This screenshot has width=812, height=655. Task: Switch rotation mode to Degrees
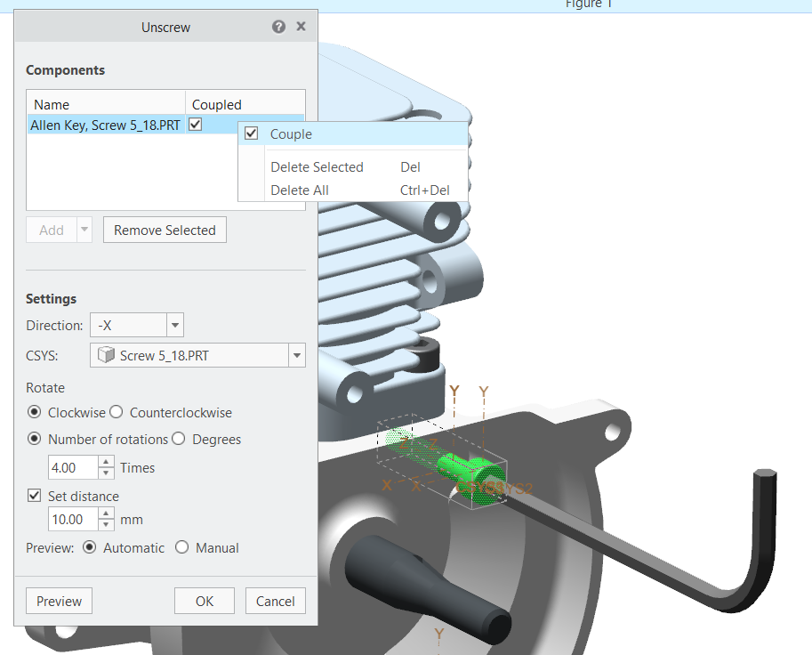point(179,439)
